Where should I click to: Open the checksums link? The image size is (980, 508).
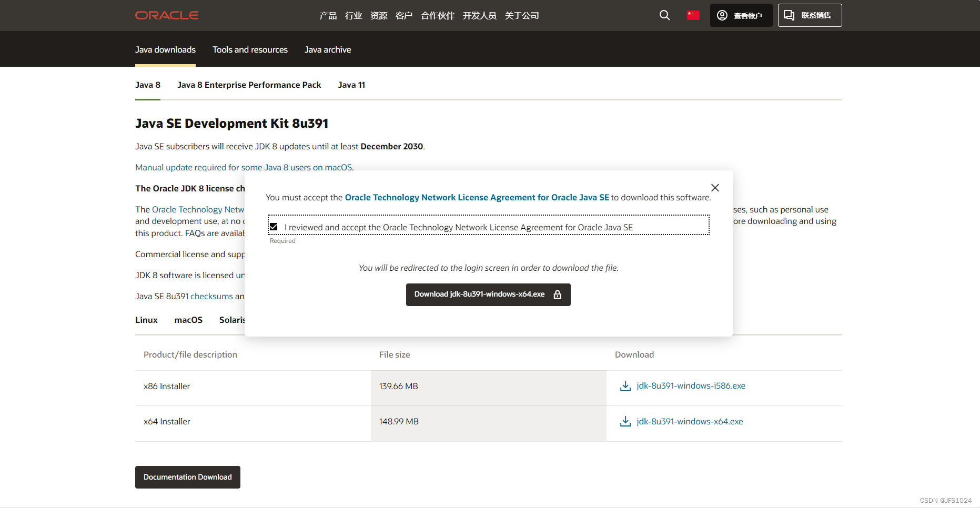point(211,296)
